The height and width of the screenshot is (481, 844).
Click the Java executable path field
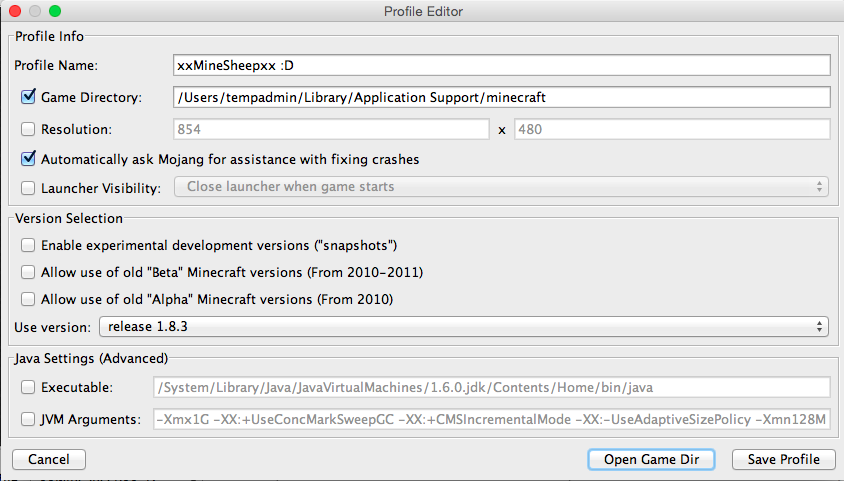point(491,387)
